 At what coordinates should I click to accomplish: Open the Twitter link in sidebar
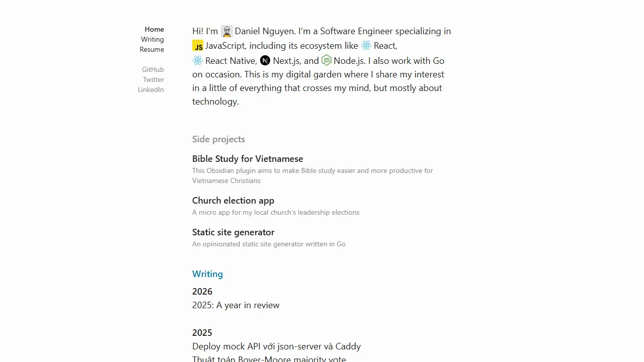coord(153,79)
